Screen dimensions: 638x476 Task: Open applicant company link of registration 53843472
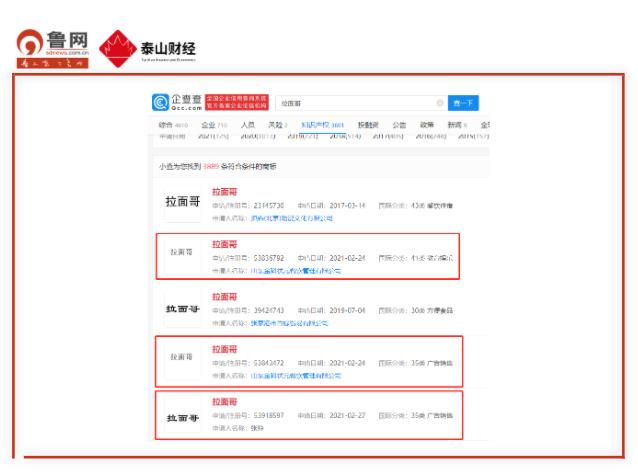pos(296,376)
